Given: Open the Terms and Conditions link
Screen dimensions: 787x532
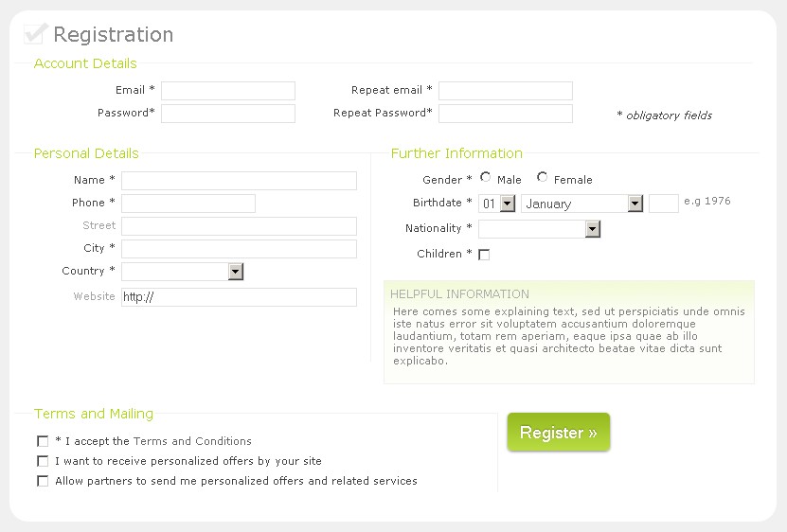Looking at the screenshot, I should click(x=192, y=441).
